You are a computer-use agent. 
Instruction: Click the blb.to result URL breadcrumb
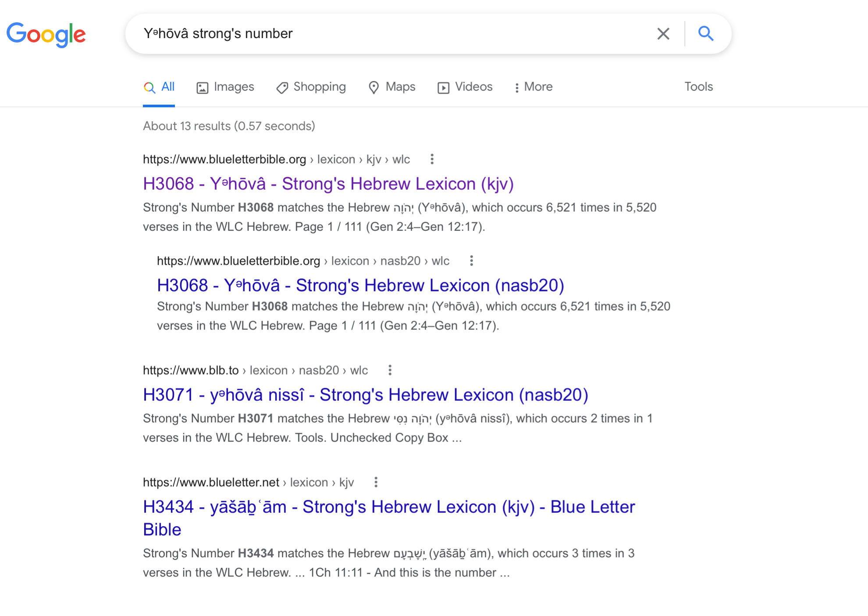pos(255,370)
